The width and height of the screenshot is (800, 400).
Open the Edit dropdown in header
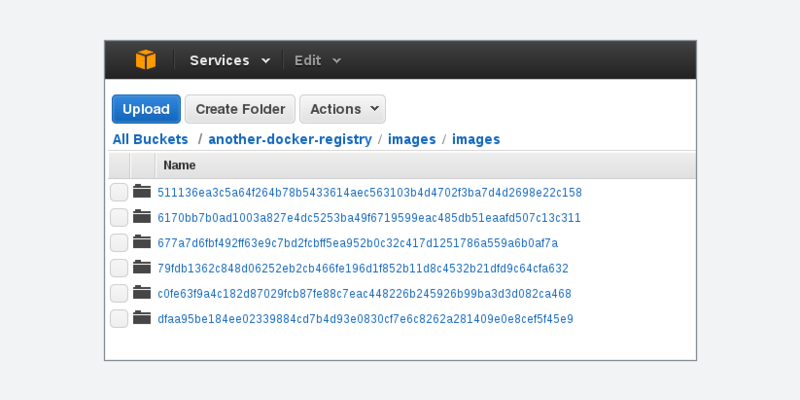click(x=317, y=60)
